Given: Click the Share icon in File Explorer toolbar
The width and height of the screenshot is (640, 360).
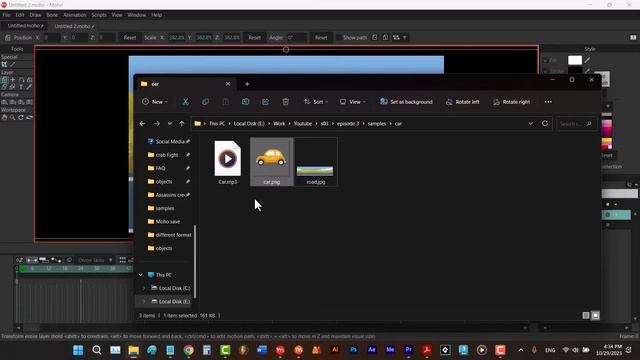Looking at the screenshot, I should [x=265, y=102].
